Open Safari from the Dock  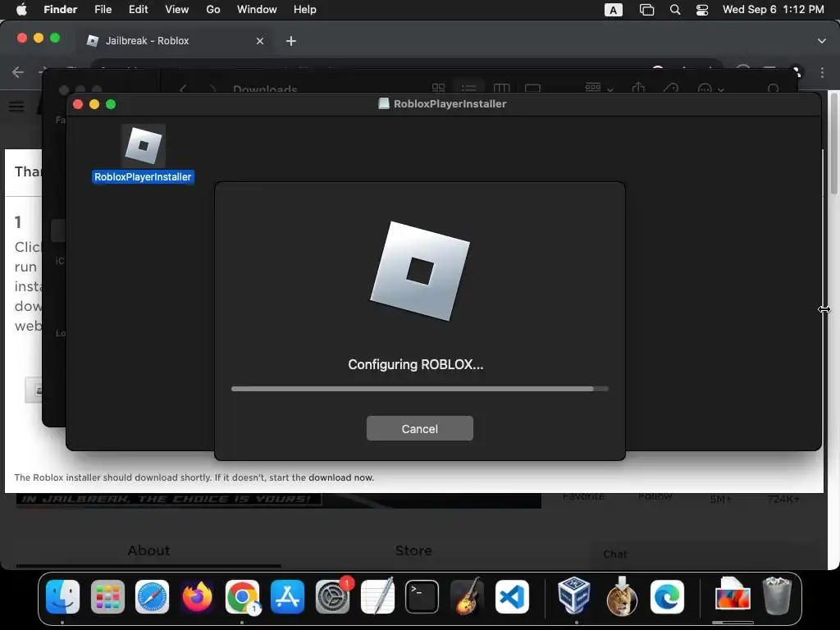coord(152,596)
